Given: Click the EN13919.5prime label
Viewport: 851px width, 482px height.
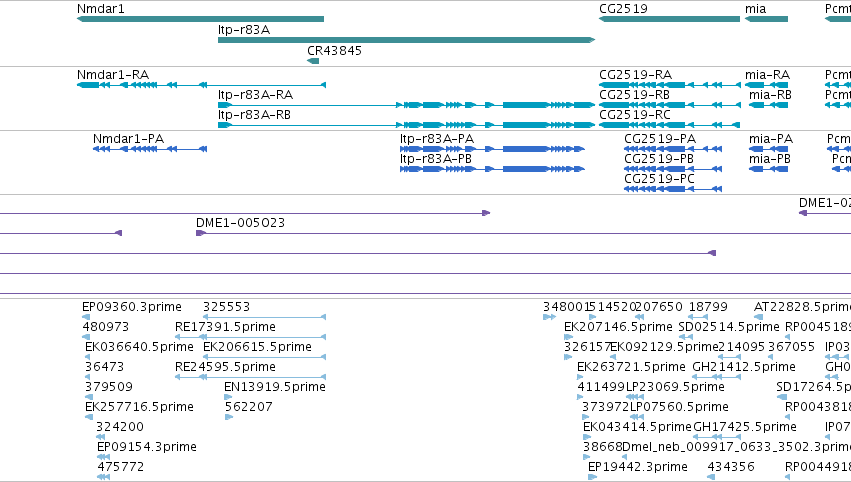Looking at the screenshot, I should click(275, 387).
